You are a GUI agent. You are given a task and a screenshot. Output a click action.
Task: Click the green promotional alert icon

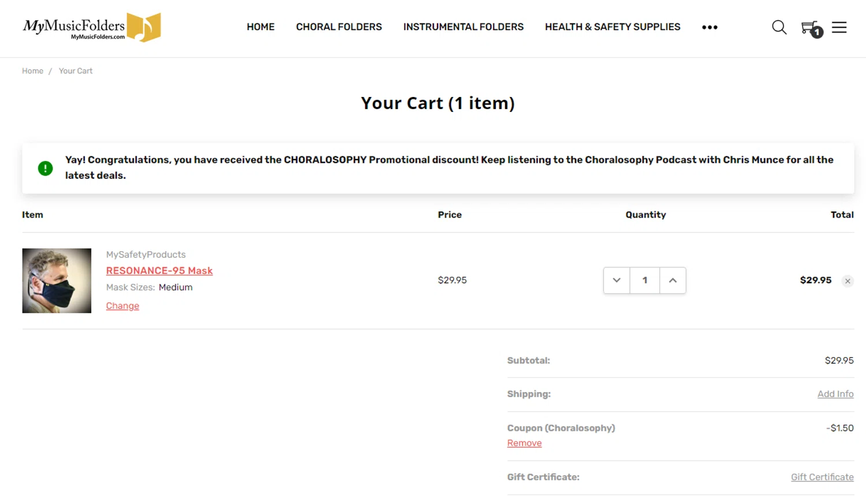coord(45,169)
